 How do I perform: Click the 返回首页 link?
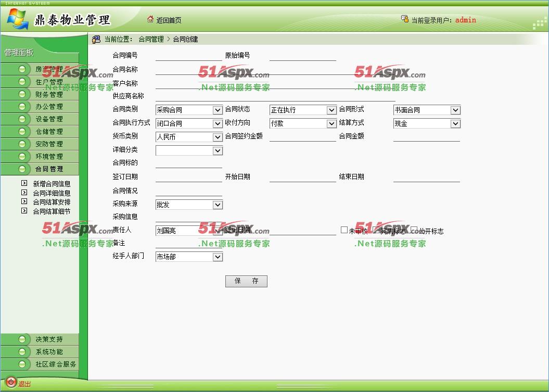tap(169, 20)
